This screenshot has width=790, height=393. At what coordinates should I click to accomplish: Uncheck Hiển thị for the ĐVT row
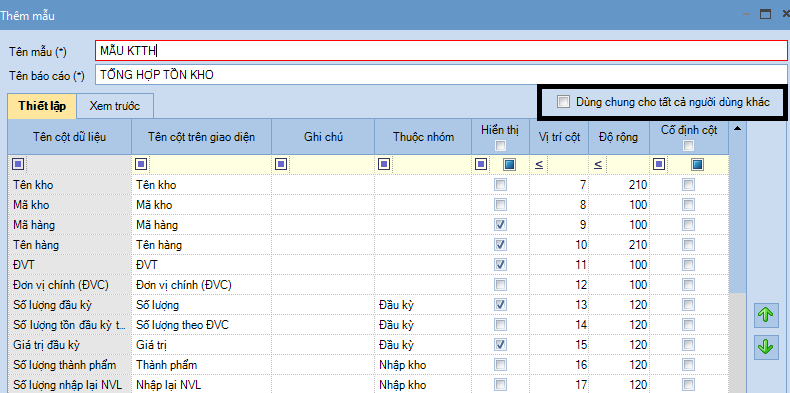pyautogui.click(x=500, y=265)
